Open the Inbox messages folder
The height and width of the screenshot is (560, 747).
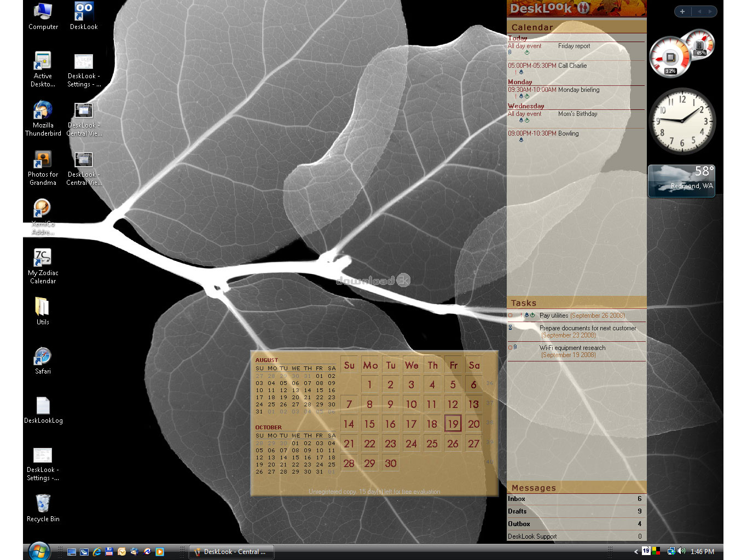[517, 499]
